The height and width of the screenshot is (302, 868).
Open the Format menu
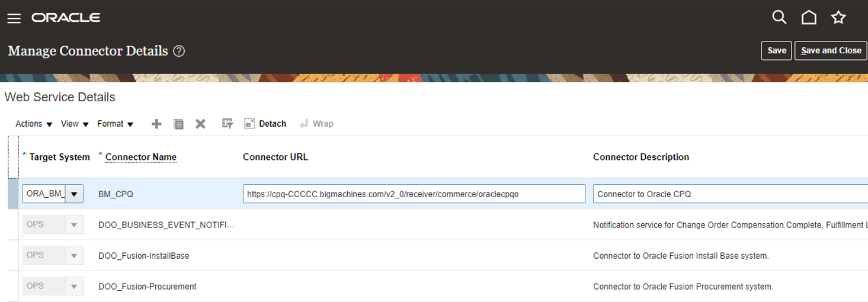[115, 124]
